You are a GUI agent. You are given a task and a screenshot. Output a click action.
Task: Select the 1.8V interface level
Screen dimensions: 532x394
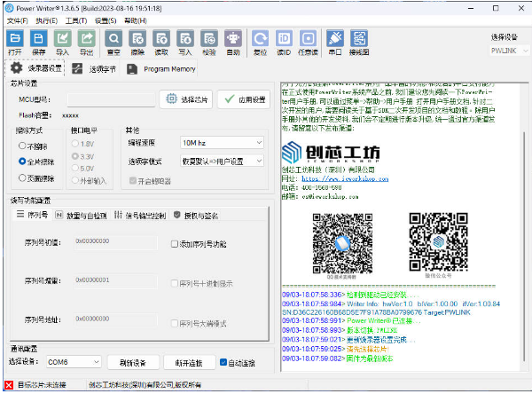[x=75, y=144]
